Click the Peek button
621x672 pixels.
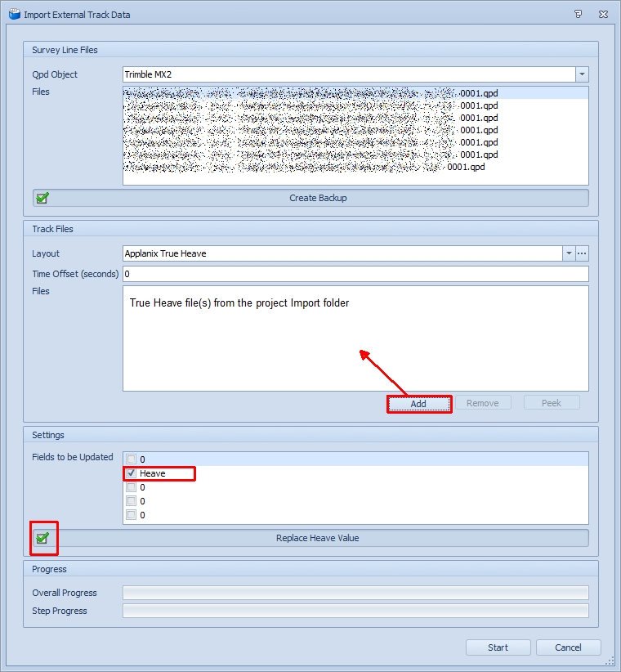coord(552,403)
